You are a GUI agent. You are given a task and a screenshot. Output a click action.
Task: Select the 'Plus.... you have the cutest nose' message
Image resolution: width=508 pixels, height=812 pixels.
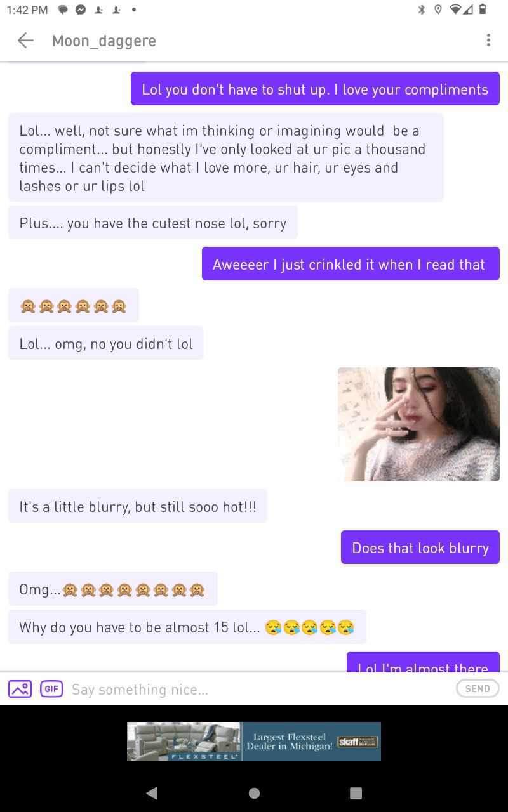(153, 223)
